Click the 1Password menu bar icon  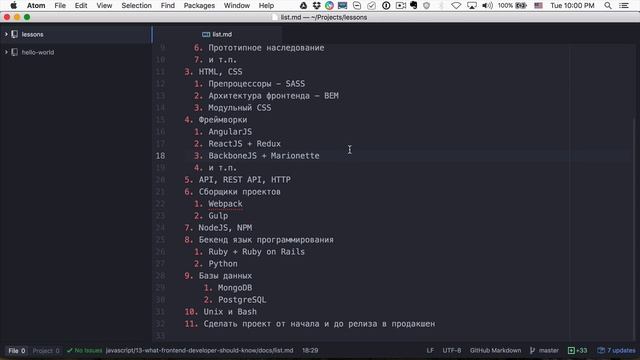coord(386,5)
